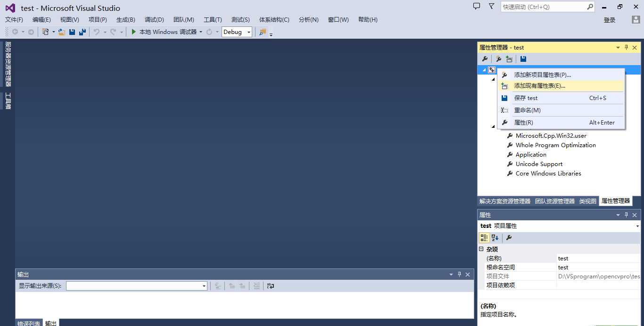Select Unicode Support property sheet
This screenshot has width=644, height=326.
[539, 164]
